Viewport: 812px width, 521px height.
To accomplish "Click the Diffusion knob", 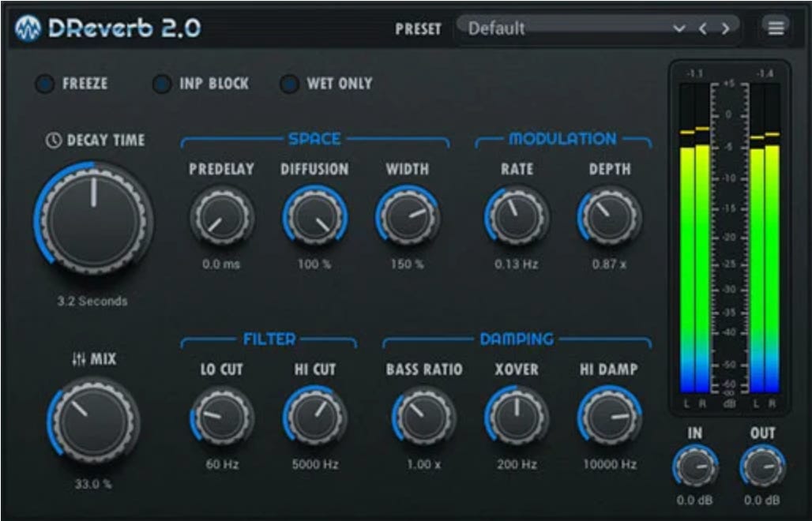I will pos(314,217).
